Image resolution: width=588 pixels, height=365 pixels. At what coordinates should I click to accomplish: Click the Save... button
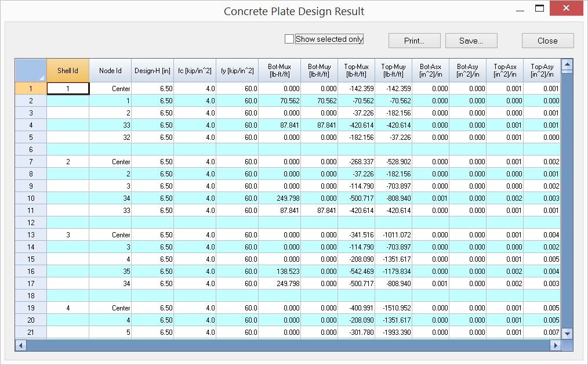click(471, 41)
